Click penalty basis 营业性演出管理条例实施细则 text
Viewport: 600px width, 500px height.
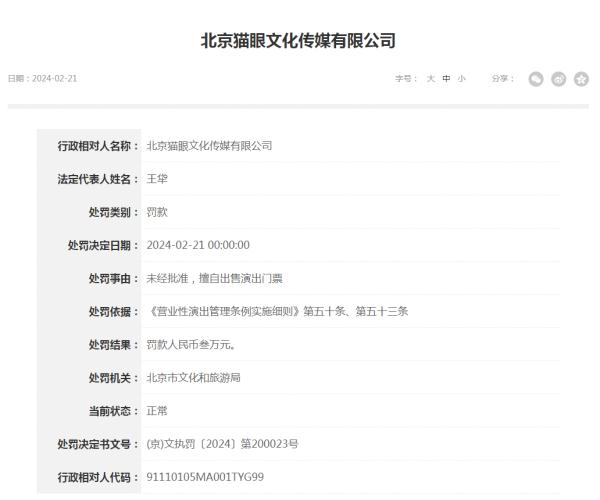coord(225,311)
